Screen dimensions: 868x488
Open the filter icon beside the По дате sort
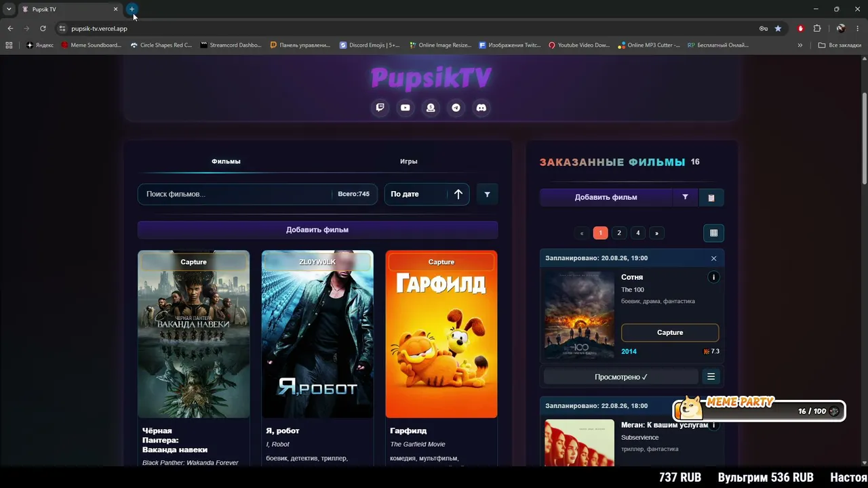pos(487,195)
